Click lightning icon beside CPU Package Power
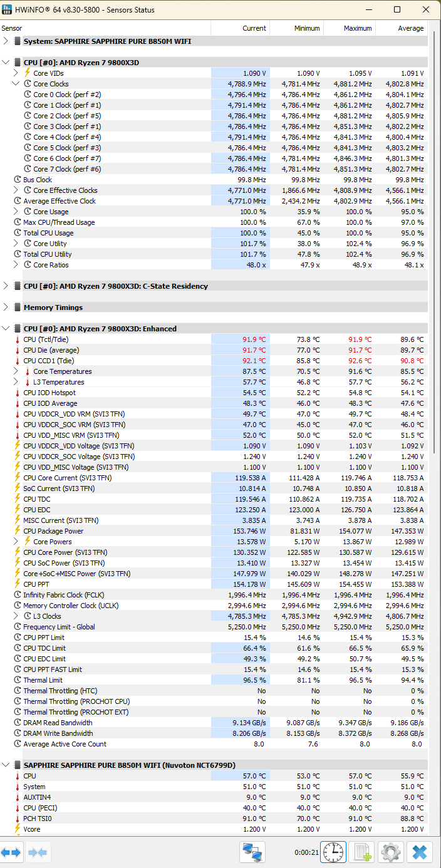441x868 pixels. coord(18,531)
